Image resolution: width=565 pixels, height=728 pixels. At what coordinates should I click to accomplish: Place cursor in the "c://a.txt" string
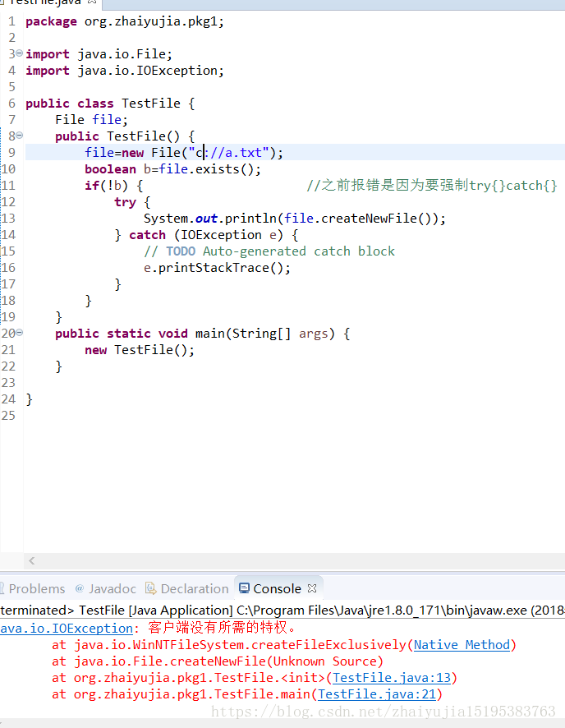[x=228, y=153]
